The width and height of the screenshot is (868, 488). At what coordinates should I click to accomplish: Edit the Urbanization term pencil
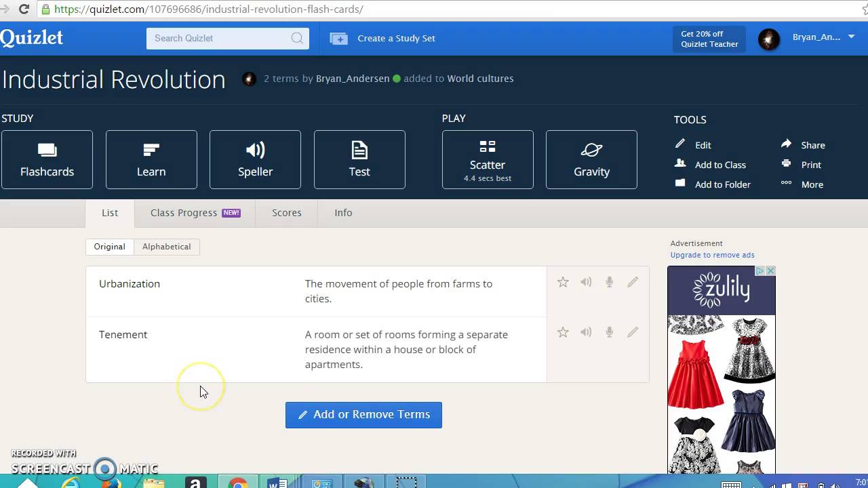pos(633,282)
